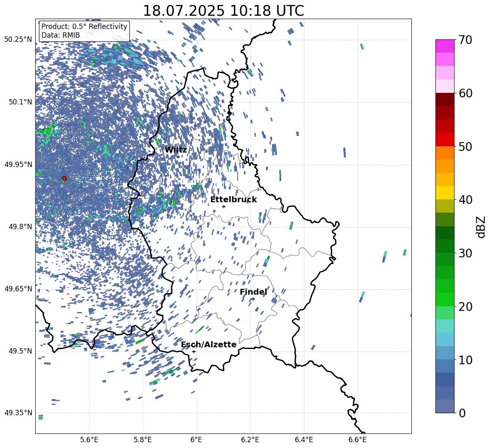This screenshot has height=448, width=491.
Task: Click the 6.6°E longitude tick label
Action: point(357,440)
